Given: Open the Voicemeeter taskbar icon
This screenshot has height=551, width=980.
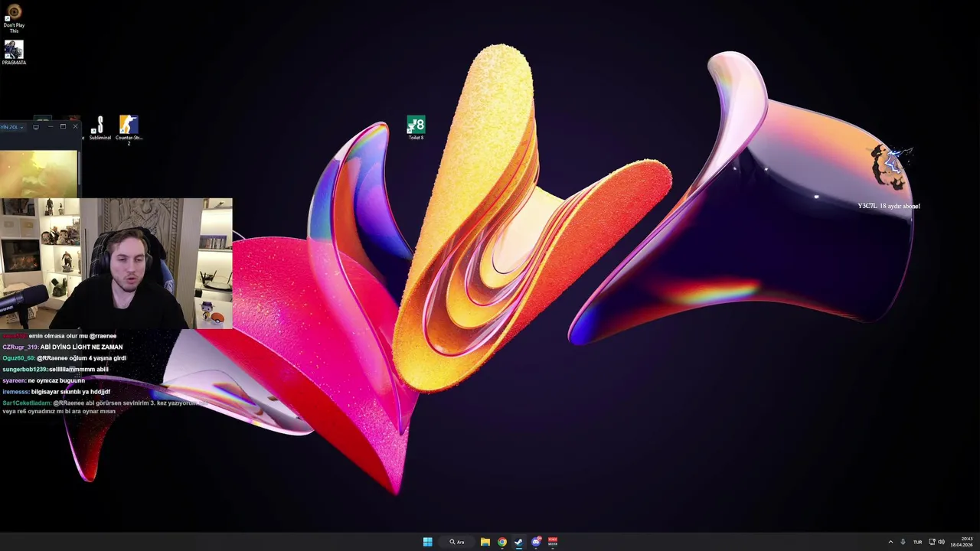Looking at the screenshot, I should (553, 542).
